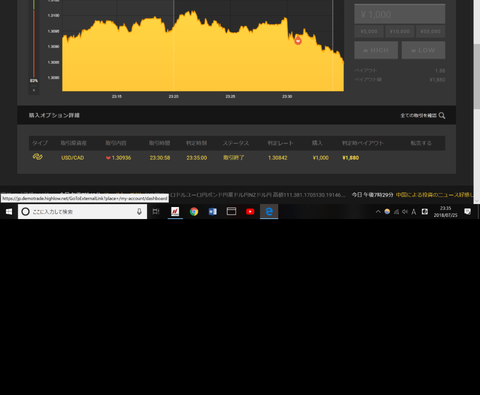Open the window-shaped app on taskbar

(x=231, y=211)
